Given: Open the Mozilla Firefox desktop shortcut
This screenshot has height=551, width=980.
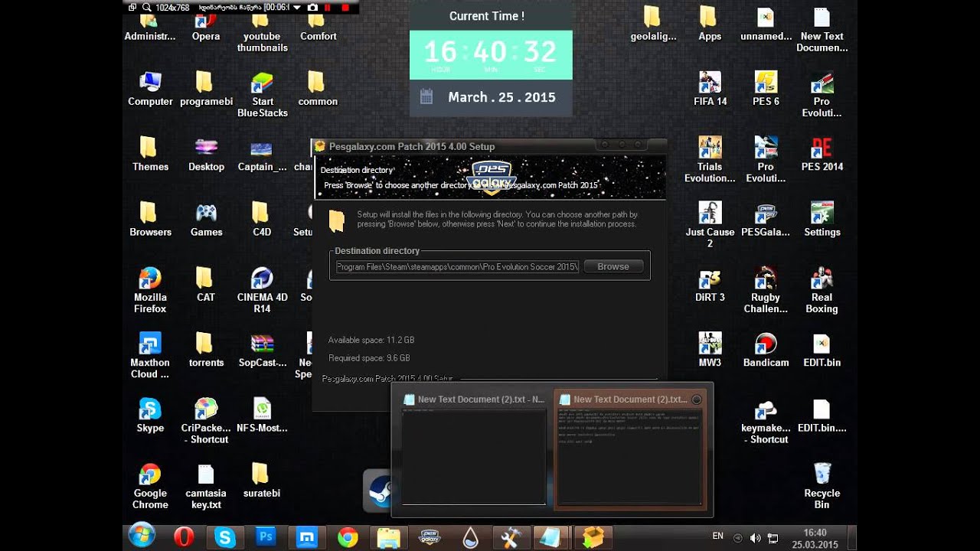Looking at the screenshot, I should [x=150, y=291].
